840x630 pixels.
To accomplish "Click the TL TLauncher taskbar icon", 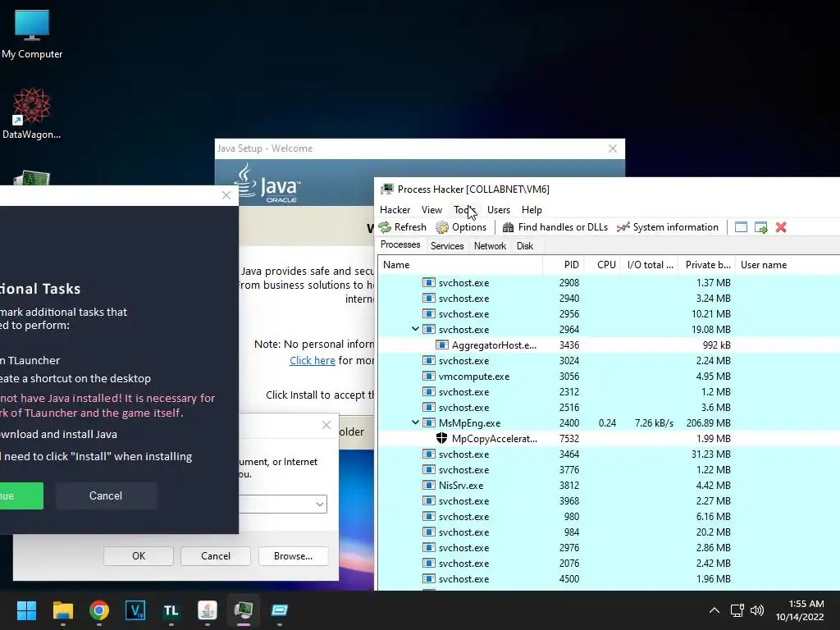I will (171, 610).
